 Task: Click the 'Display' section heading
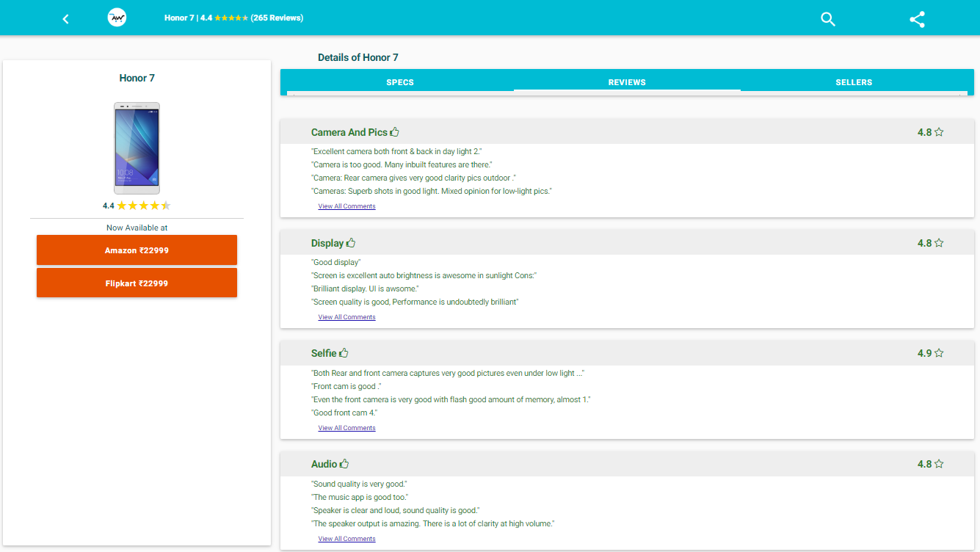[x=327, y=243]
